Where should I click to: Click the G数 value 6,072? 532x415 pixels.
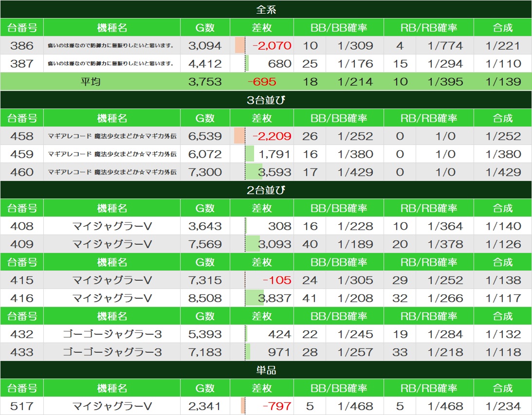click(x=205, y=154)
